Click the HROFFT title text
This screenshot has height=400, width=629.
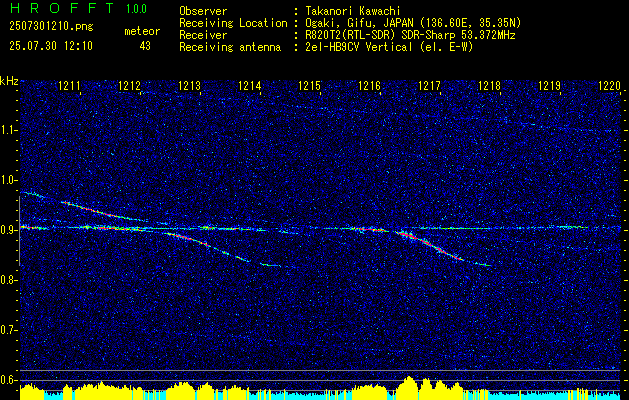63,8
